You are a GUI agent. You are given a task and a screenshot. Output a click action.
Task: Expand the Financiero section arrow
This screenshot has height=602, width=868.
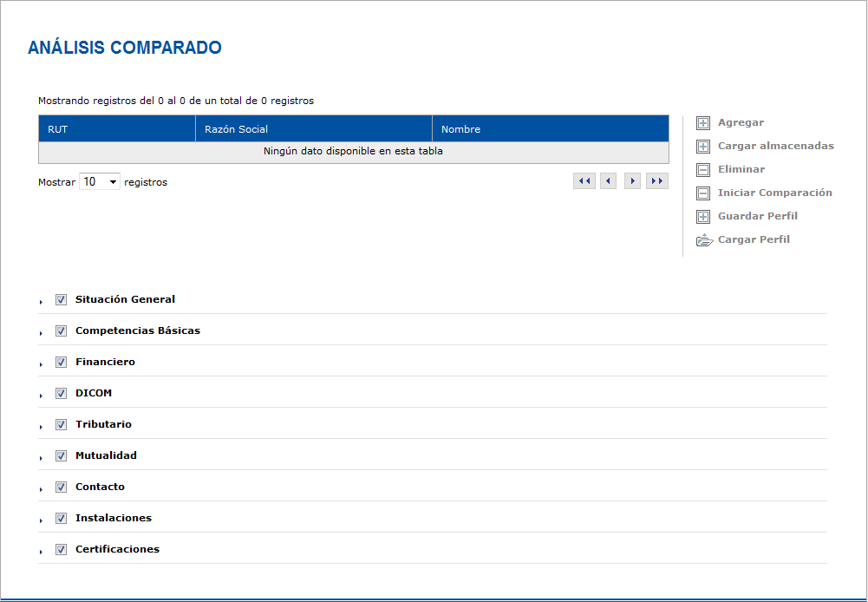41,364
